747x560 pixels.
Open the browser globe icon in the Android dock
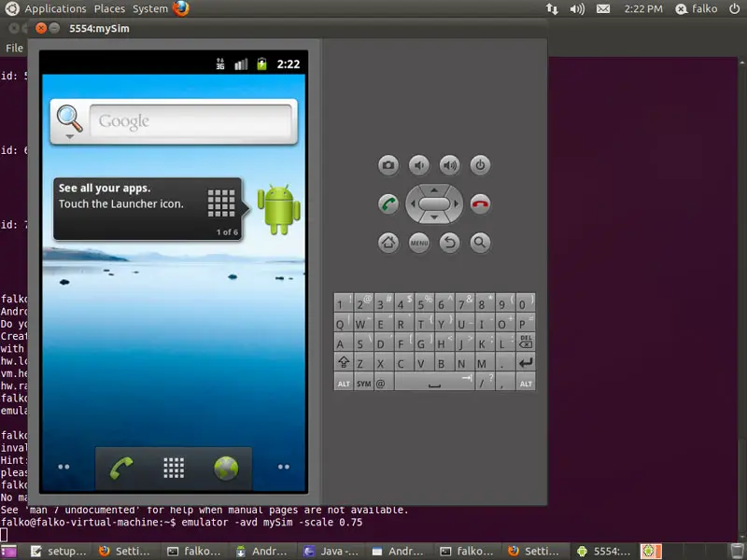[226, 469]
